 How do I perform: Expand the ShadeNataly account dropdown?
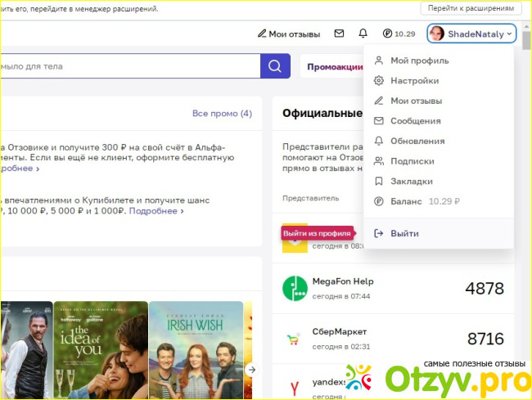click(510, 34)
